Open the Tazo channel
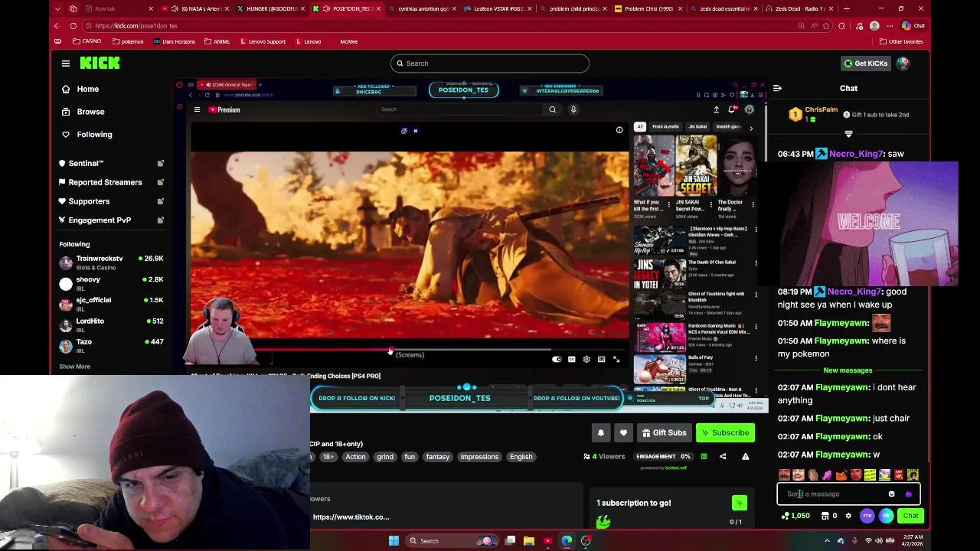 point(112,345)
